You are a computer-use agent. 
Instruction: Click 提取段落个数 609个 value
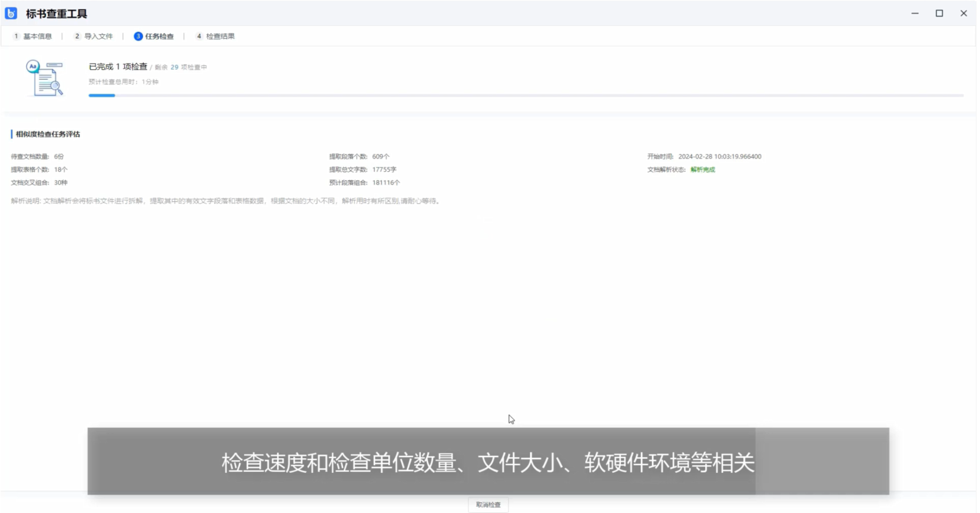[381, 157]
